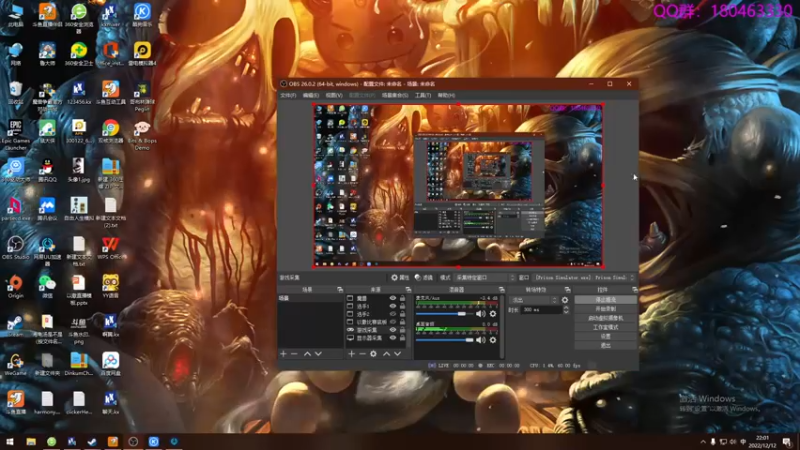
Task: Open Mic/Aux audio settings gear
Action: click(x=493, y=314)
